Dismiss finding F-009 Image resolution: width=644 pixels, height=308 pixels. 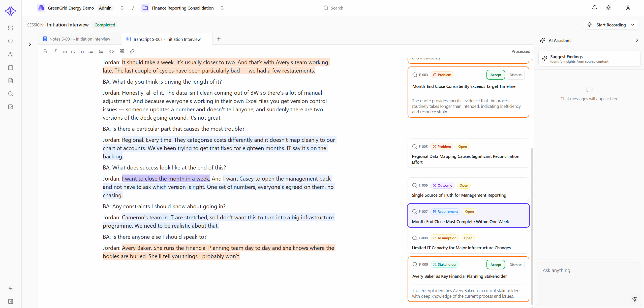(x=515, y=265)
